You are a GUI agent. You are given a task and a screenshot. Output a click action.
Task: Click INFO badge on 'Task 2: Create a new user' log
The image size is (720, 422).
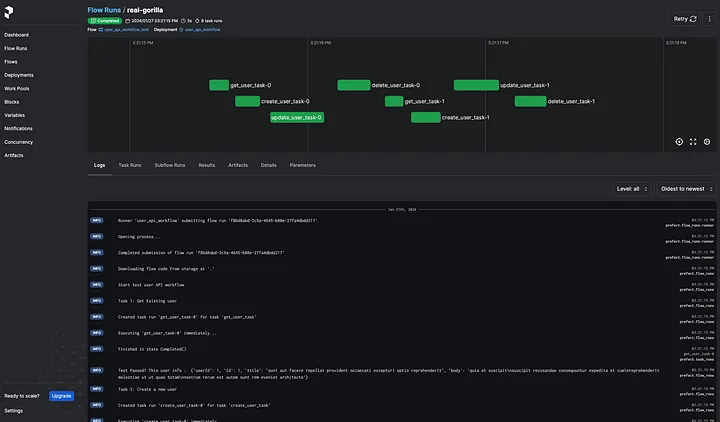[x=96, y=389]
